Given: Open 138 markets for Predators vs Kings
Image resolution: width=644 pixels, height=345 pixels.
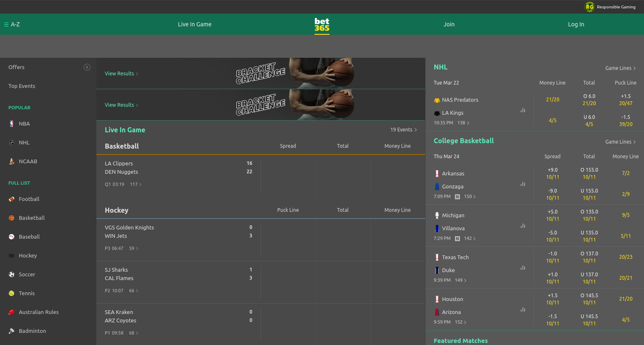Looking at the screenshot, I should click(463, 123).
